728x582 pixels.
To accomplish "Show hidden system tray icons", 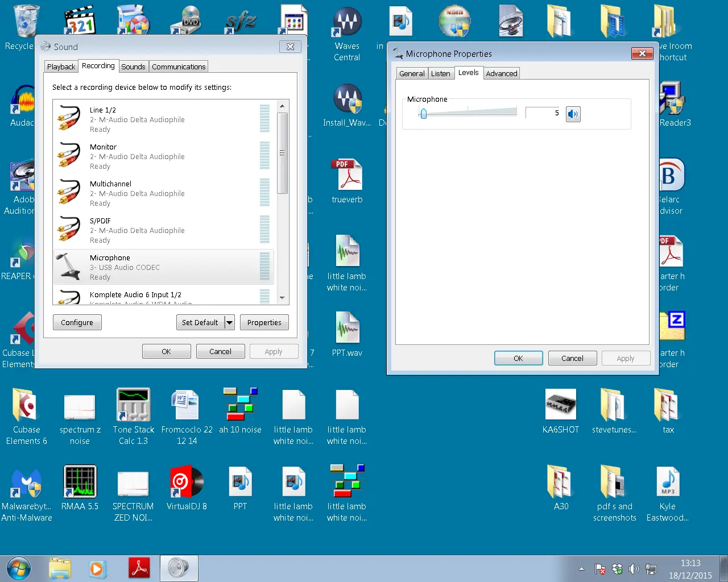I will coord(581,569).
